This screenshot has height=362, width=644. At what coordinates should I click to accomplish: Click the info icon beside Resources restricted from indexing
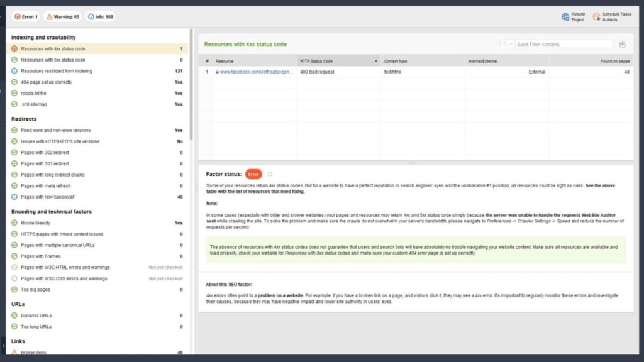[14, 70]
